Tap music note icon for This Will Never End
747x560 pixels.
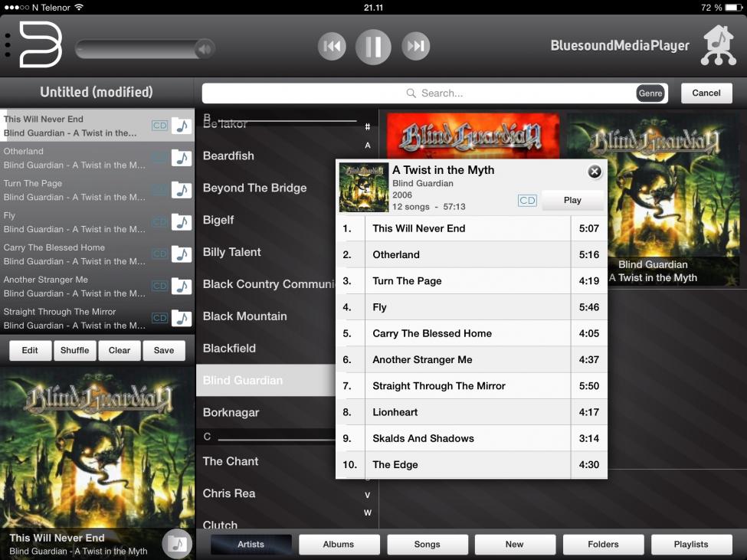182,126
